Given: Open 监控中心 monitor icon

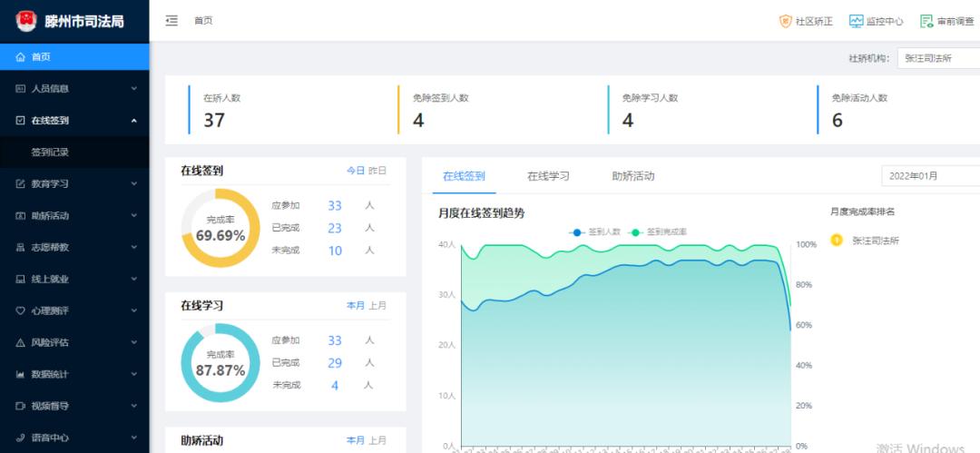Looking at the screenshot, I should [x=856, y=21].
